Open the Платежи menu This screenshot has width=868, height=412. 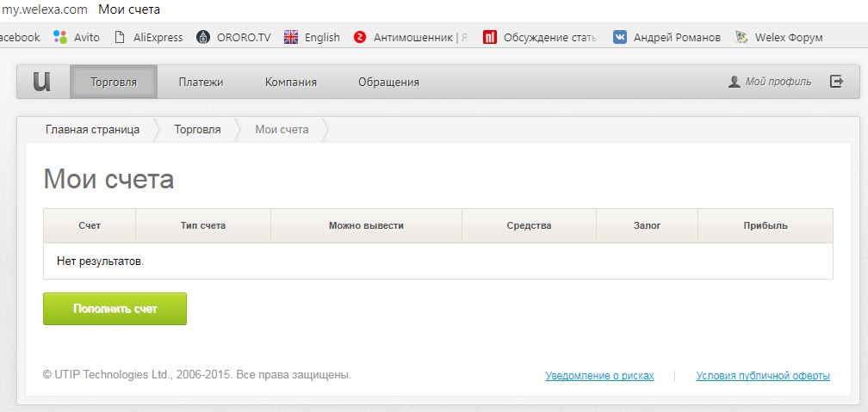(201, 83)
